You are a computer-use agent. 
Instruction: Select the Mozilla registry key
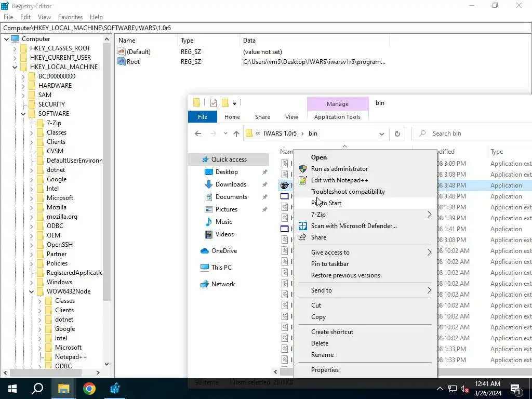56,207
